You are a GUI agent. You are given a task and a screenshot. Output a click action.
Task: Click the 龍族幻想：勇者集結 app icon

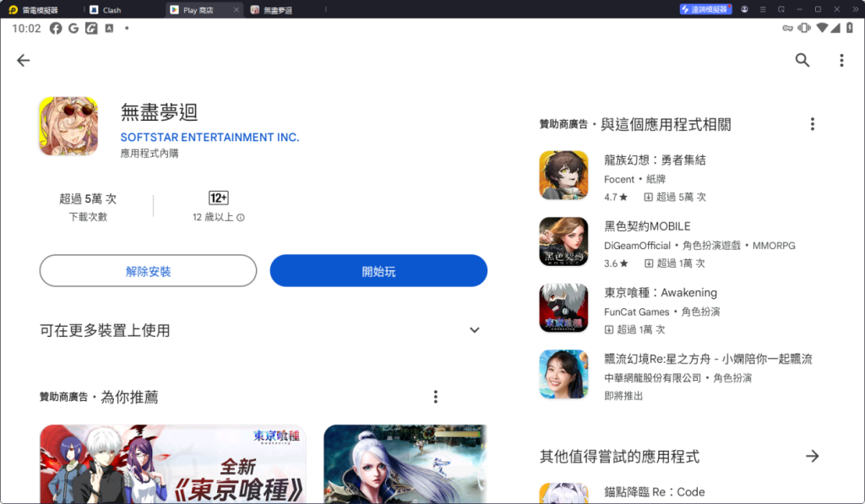(x=563, y=176)
